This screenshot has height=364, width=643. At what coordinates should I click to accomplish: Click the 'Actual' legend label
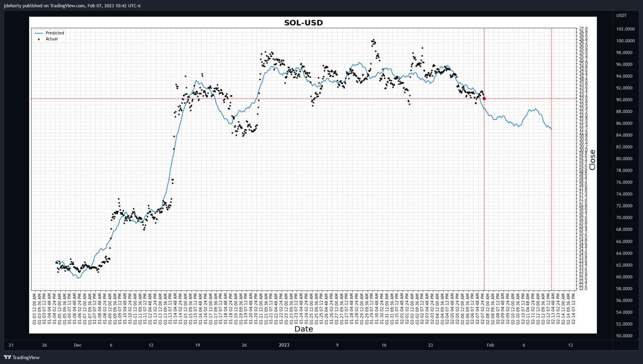(52, 39)
